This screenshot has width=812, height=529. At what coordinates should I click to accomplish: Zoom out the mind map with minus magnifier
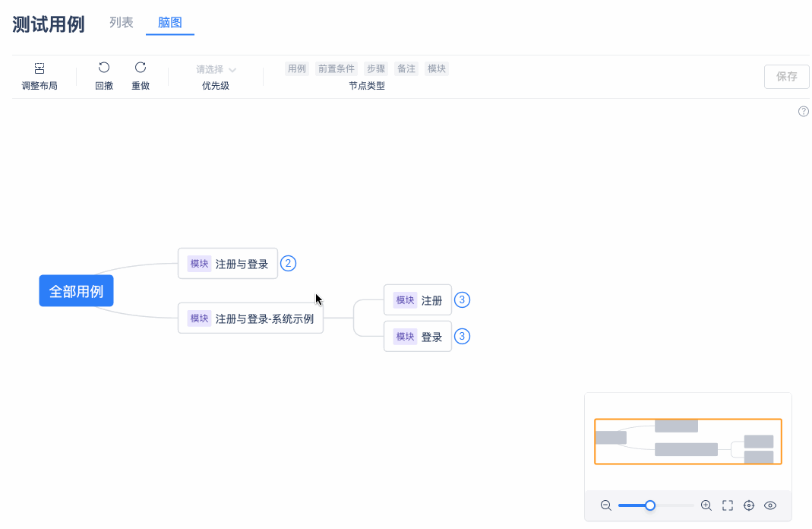tap(606, 505)
